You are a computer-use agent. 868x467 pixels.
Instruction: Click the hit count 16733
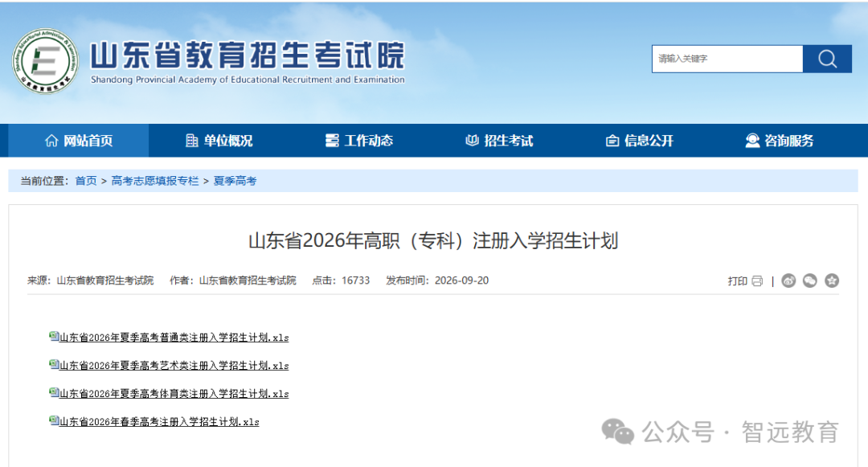[x=355, y=281]
